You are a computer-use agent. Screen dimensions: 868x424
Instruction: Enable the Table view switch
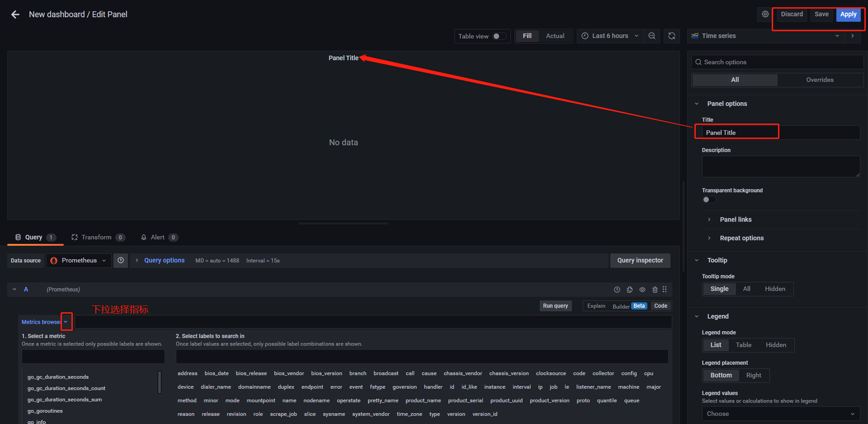[x=499, y=36]
